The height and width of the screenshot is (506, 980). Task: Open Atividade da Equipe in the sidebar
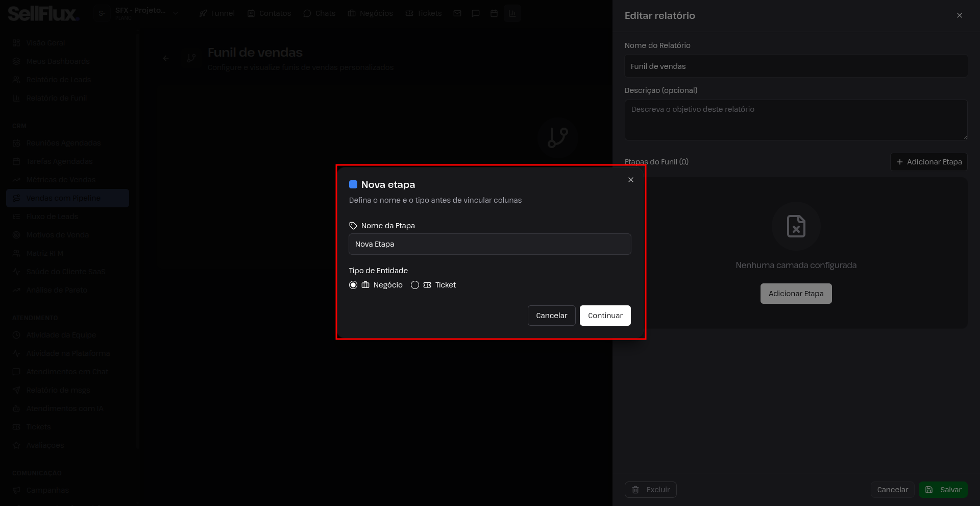point(67,335)
